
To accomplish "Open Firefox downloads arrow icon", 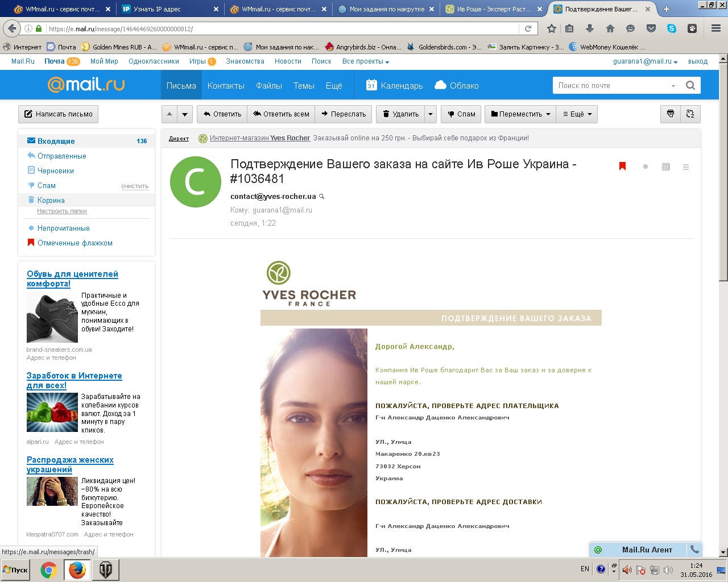I will (590, 28).
